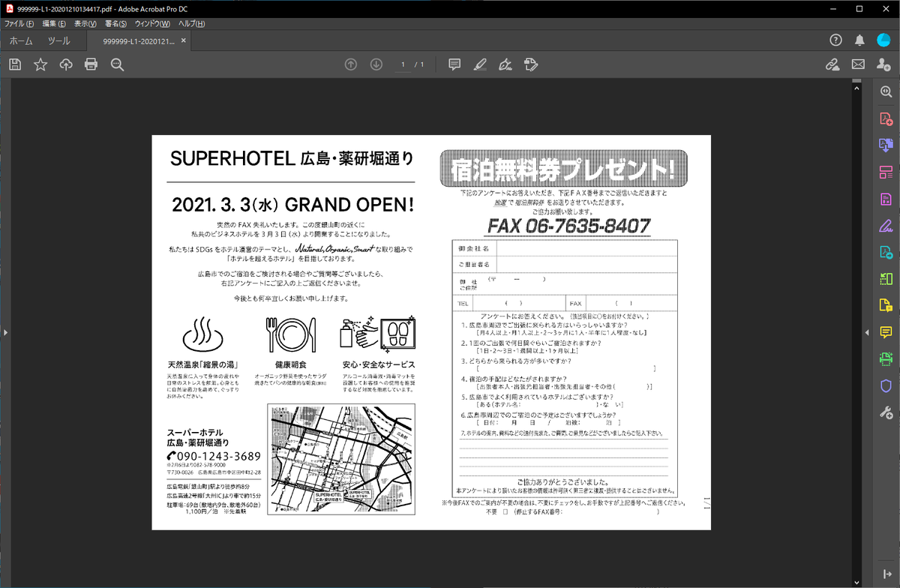Toggle the right pane with the small middle arrow
Screen dimensions: 900x588
(x=867, y=331)
